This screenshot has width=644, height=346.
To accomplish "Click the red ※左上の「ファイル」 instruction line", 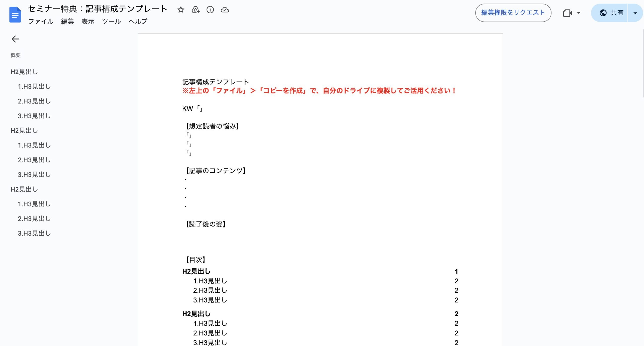I will [319, 91].
